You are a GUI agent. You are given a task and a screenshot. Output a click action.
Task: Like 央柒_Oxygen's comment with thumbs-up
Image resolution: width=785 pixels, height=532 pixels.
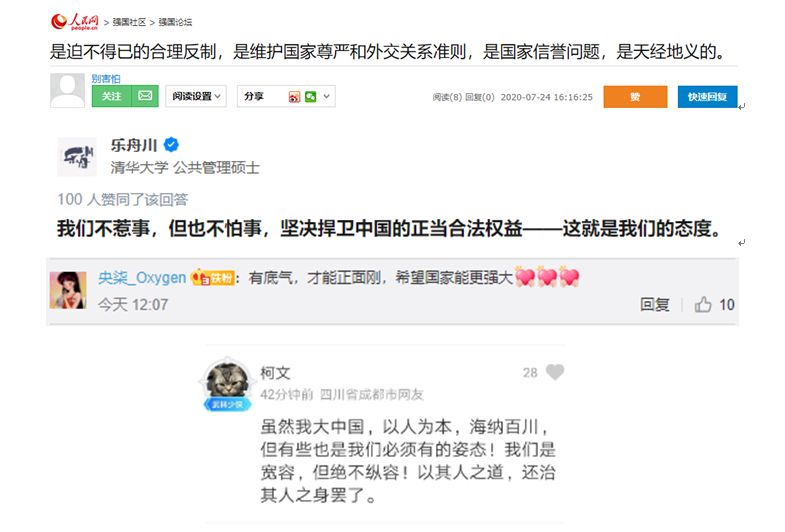[703, 304]
